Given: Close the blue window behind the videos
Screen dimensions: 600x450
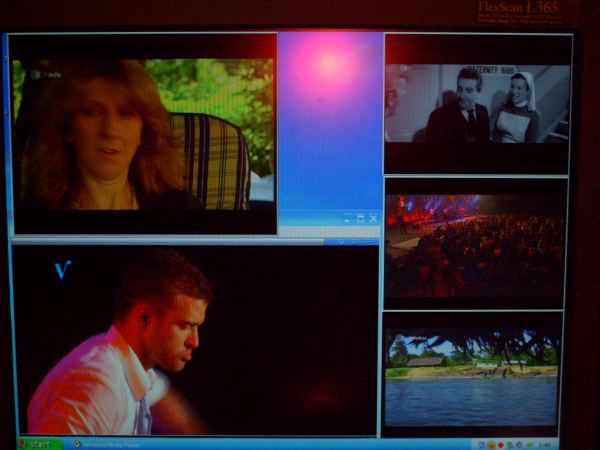Looking at the screenshot, I should [x=373, y=219].
